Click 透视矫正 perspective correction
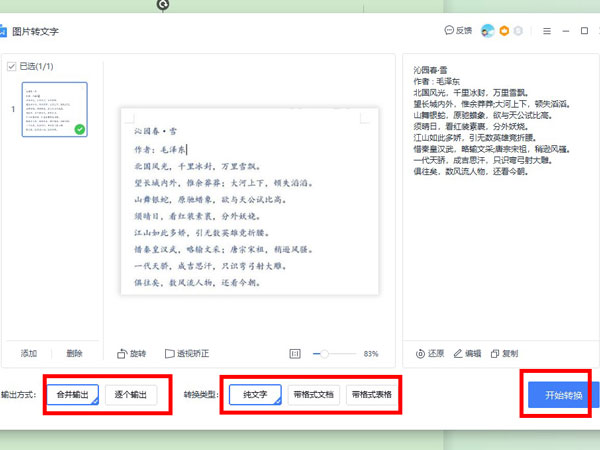Screen dimensions: 600x450 click(x=182, y=353)
